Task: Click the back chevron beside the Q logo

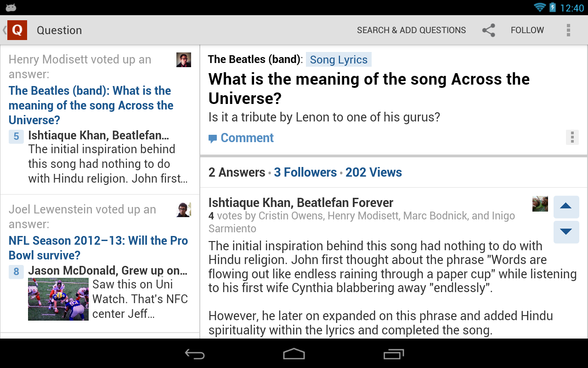Action: click(x=4, y=30)
